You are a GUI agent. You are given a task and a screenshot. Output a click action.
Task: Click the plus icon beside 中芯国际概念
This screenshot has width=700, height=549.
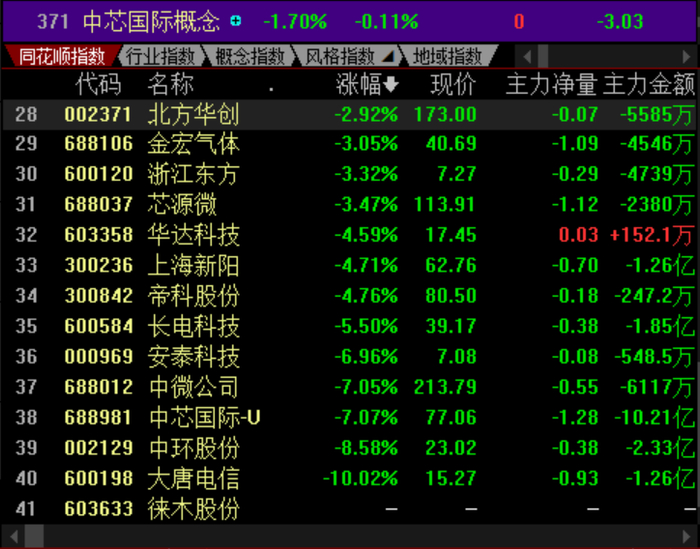[236, 21]
